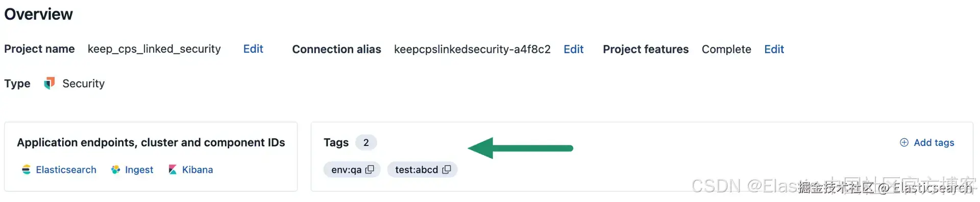Select the env:qa tag badge
The height and width of the screenshot is (202, 980).
click(352, 169)
